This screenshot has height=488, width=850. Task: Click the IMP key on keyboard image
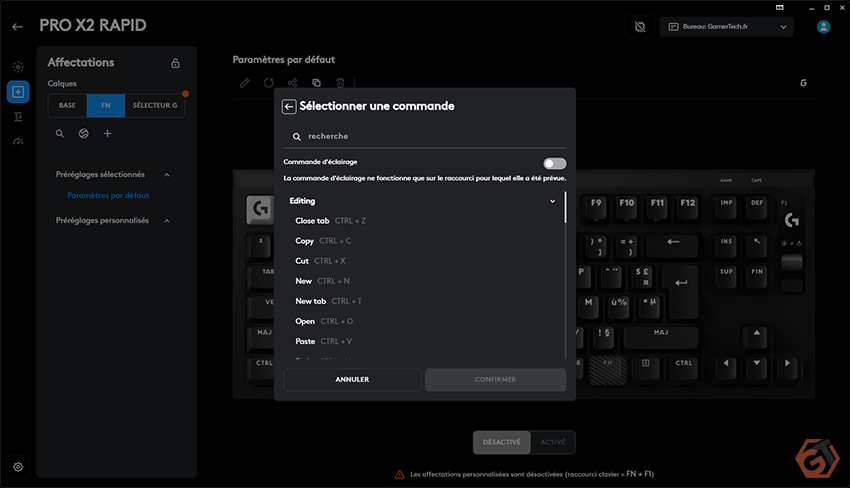click(726, 207)
